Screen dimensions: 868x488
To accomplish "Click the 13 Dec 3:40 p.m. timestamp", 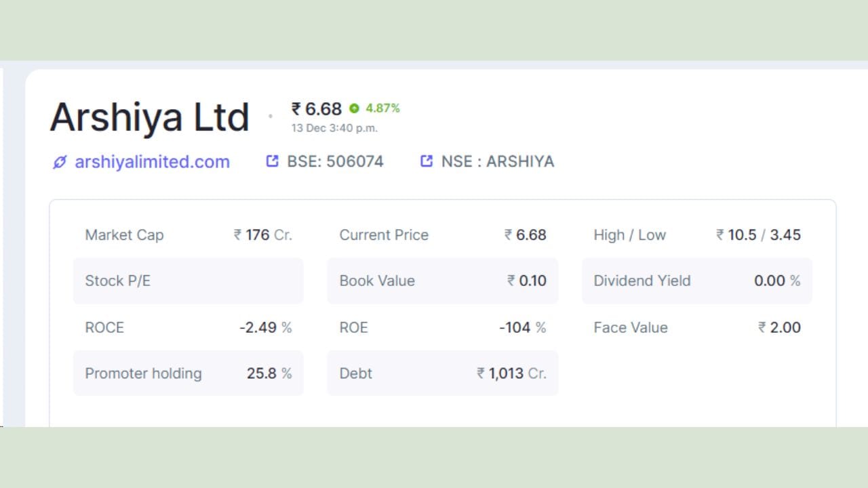I will click(x=334, y=128).
